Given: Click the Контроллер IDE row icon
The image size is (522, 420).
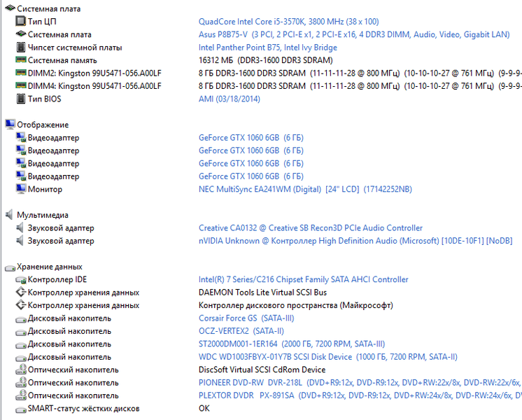Looking at the screenshot, I should [20, 280].
